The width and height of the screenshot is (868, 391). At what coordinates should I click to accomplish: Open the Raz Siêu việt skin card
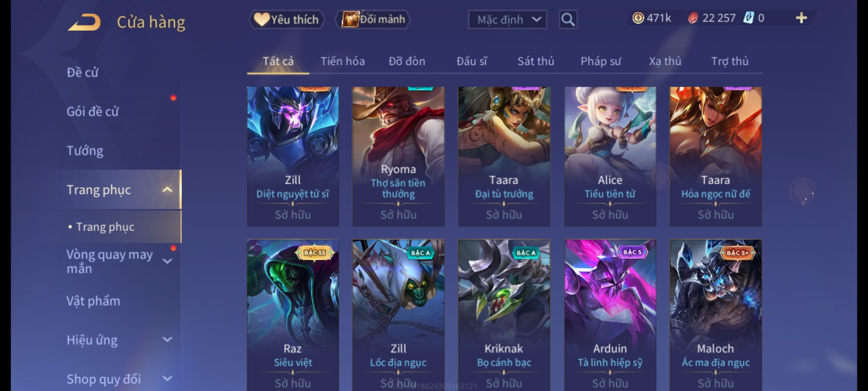[x=293, y=315]
